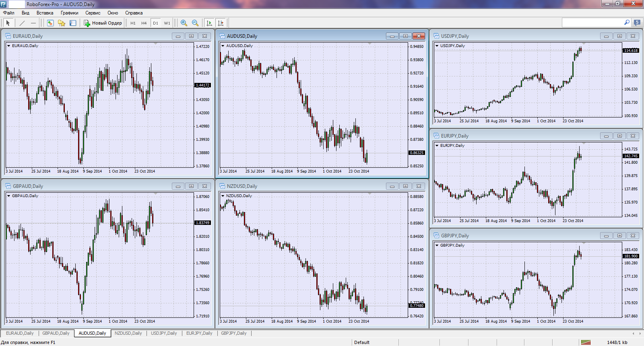Open the Вид menu
644x346 pixels.
point(25,13)
